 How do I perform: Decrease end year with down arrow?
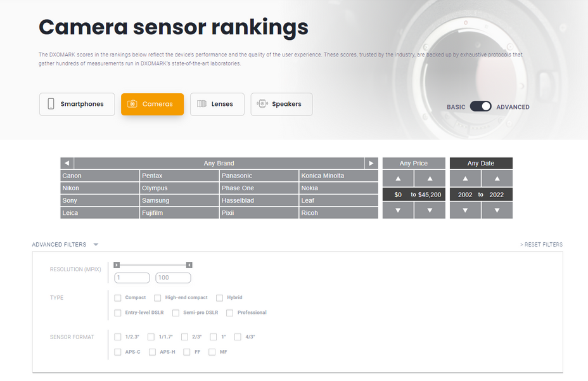(497, 210)
